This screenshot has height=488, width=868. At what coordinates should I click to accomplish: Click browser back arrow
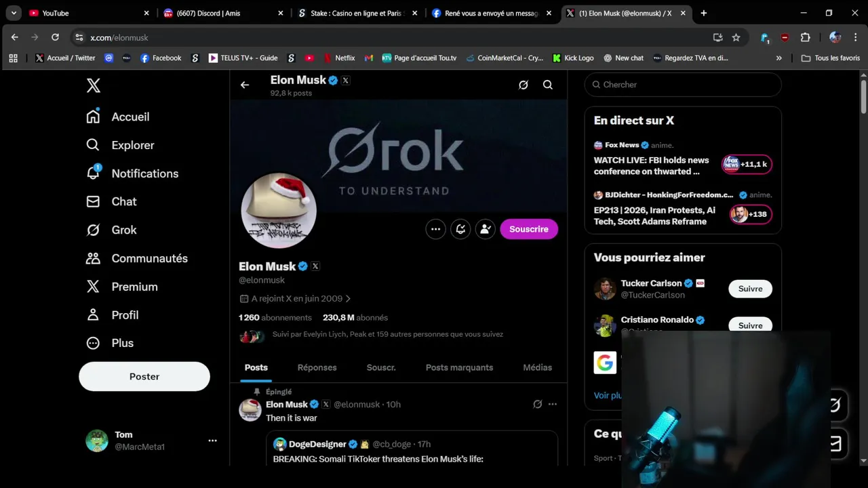15,37
